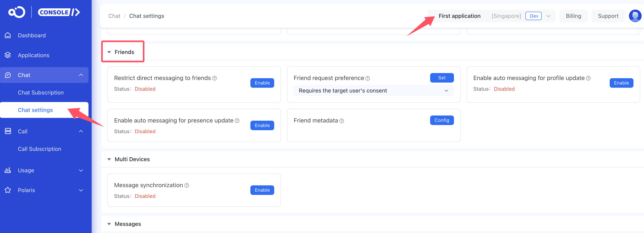Expand the Usage sidebar menu chevron
This screenshot has height=233, width=644.
tap(81, 170)
